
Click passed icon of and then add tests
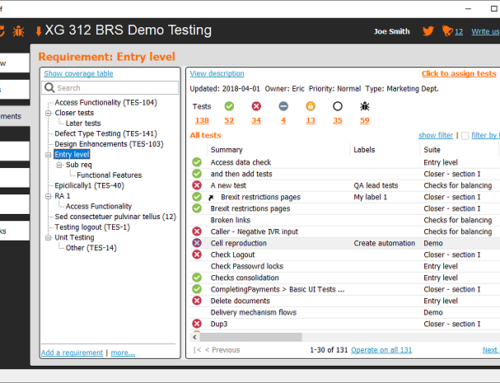click(197, 173)
